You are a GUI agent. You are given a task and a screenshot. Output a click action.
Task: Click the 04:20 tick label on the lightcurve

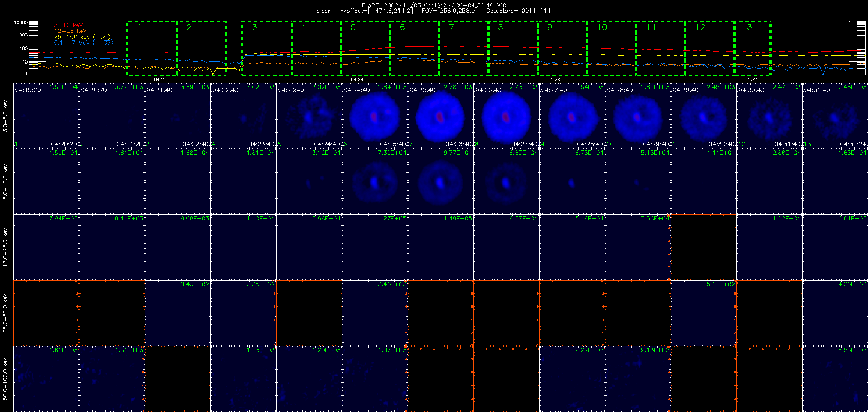coord(160,79)
